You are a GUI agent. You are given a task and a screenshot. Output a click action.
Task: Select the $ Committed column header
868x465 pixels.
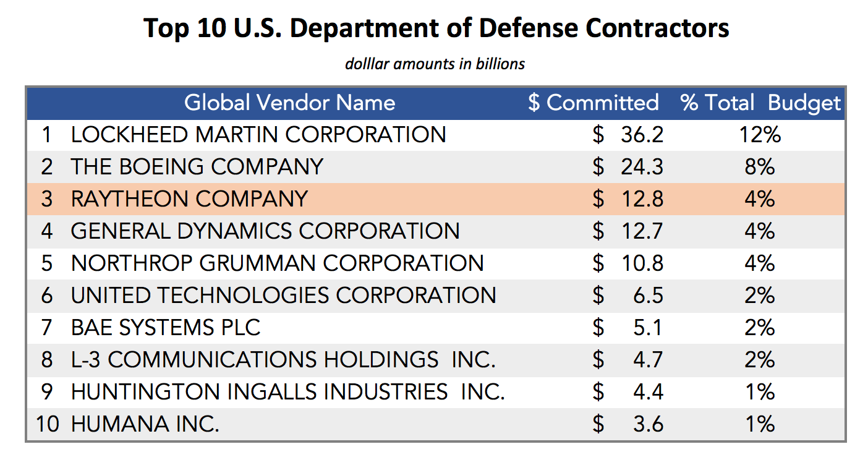594,102
